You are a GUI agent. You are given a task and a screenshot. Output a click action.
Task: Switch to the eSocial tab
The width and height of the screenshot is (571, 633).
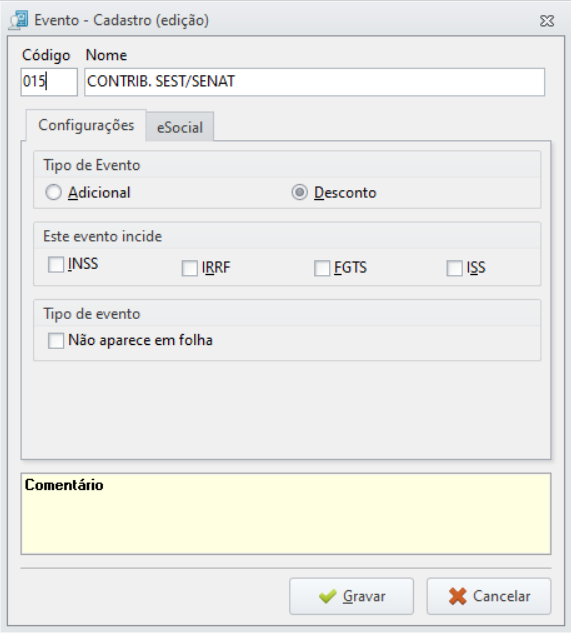point(180,128)
